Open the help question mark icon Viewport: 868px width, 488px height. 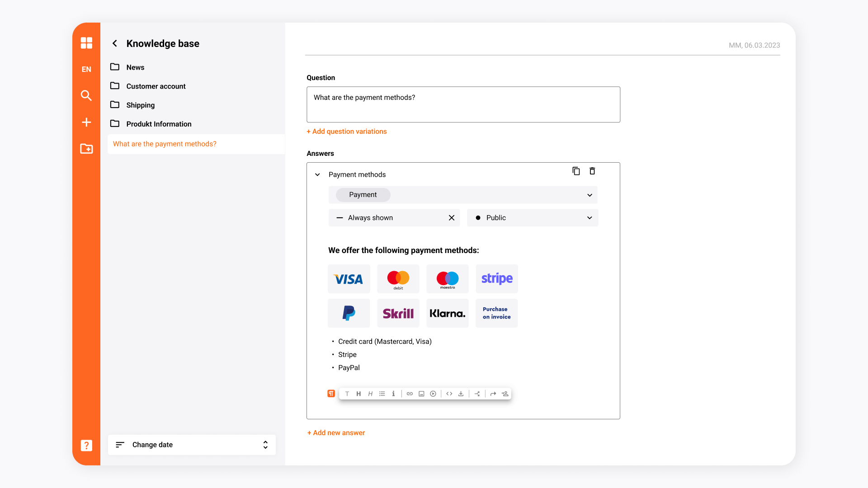tap(86, 446)
